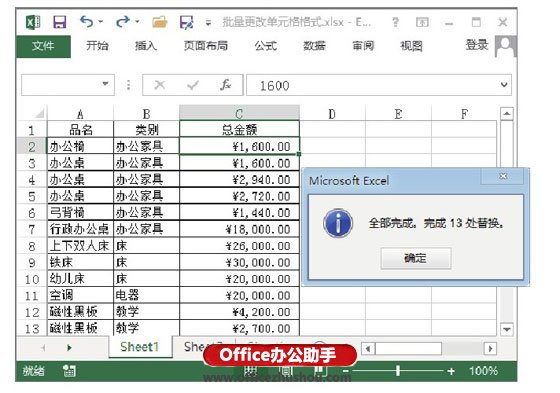Click the select-all corner triangle
Screen dimensions: 560x393
tap(40, 113)
